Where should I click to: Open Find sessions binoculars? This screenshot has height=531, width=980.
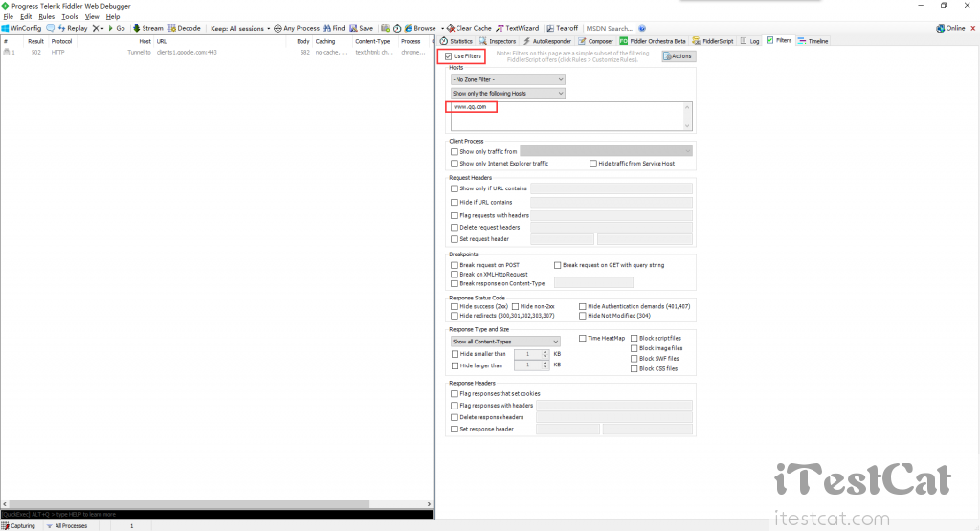tap(334, 28)
